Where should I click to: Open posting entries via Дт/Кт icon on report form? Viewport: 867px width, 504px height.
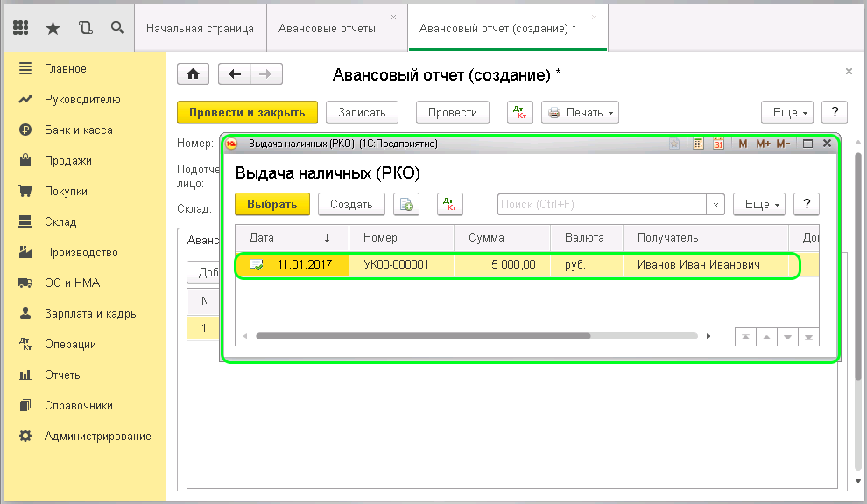(x=519, y=112)
